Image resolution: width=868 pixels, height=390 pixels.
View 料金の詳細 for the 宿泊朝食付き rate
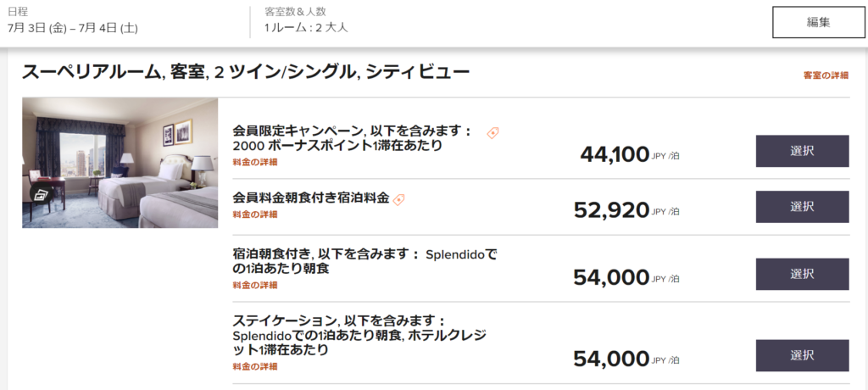[255, 285]
